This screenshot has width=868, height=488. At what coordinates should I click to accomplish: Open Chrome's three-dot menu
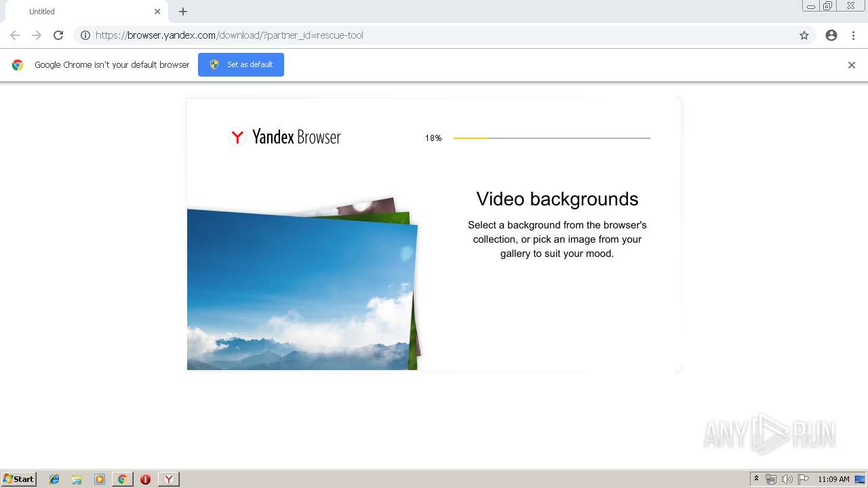tap(853, 35)
